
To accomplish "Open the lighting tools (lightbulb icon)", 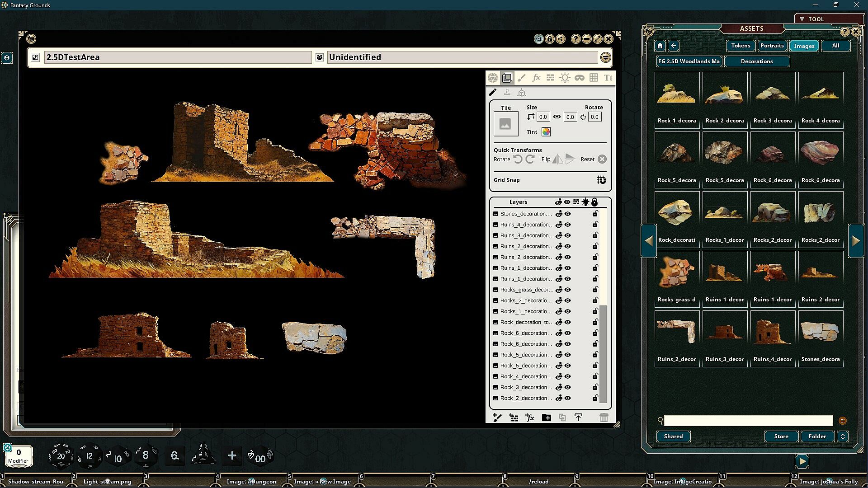I will (x=565, y=78).
